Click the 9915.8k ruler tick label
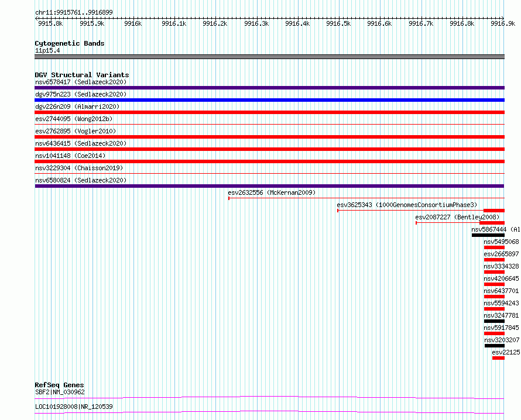The height and width of the screenshot is (420, 521). tap(50, 23)
